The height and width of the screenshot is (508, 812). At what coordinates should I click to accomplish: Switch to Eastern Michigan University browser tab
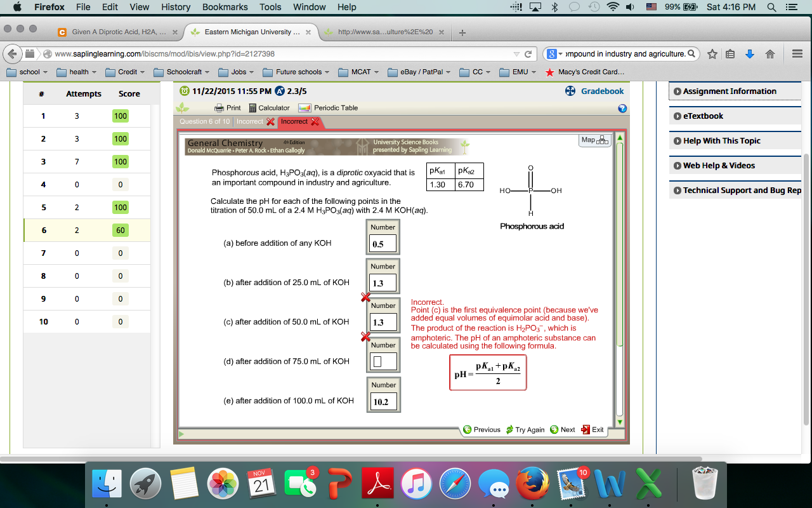pyautogui.click(x=251, y=32)
